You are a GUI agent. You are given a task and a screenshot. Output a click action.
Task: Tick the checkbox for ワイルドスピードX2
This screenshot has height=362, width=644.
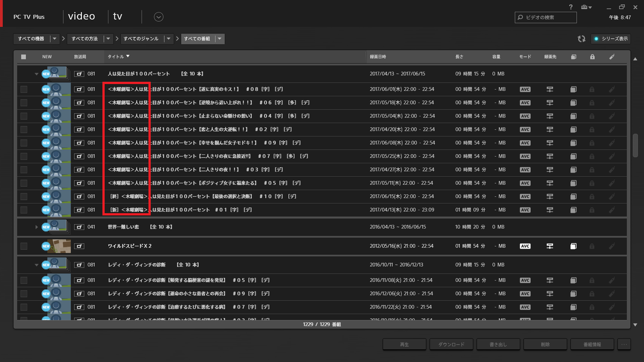coord(24,246)
